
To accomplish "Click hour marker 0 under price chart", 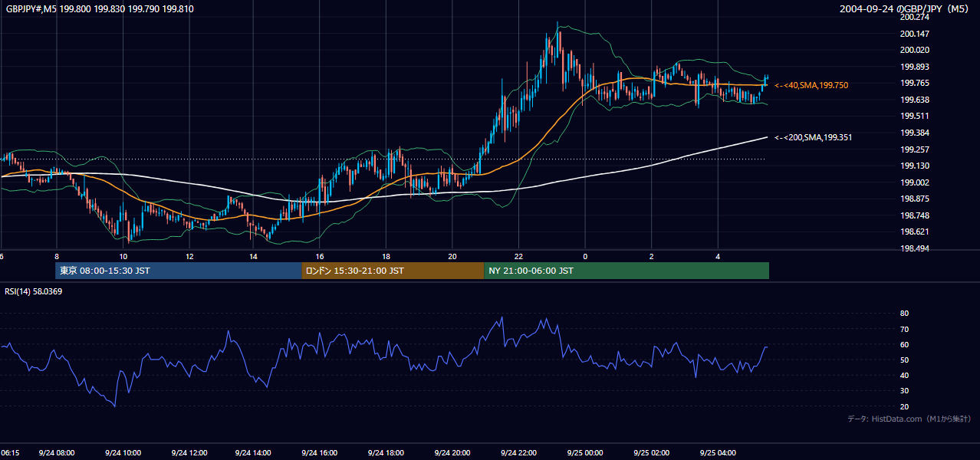I will coord(585,256).
